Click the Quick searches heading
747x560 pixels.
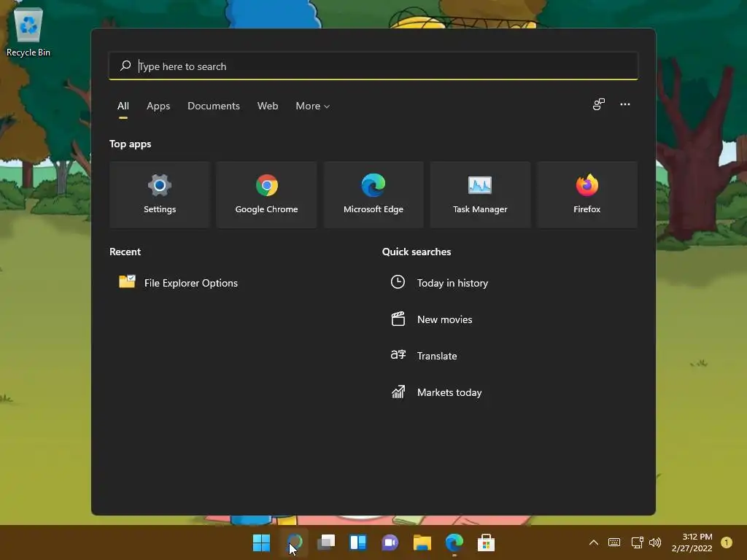pyautogui.click(x=417, y=252)
